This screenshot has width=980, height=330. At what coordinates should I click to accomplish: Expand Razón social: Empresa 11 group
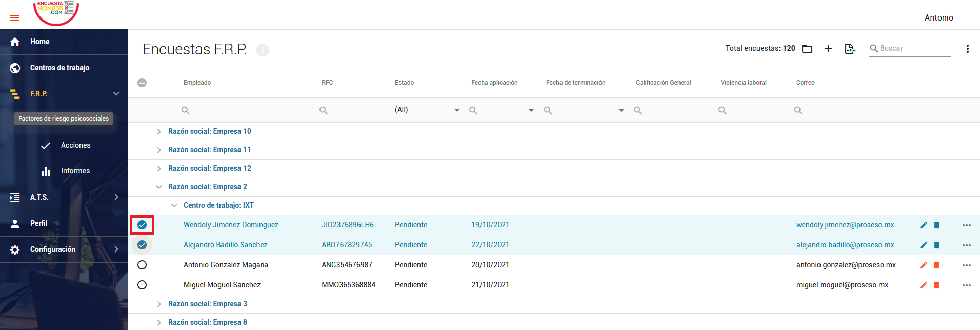pos(159,150)
